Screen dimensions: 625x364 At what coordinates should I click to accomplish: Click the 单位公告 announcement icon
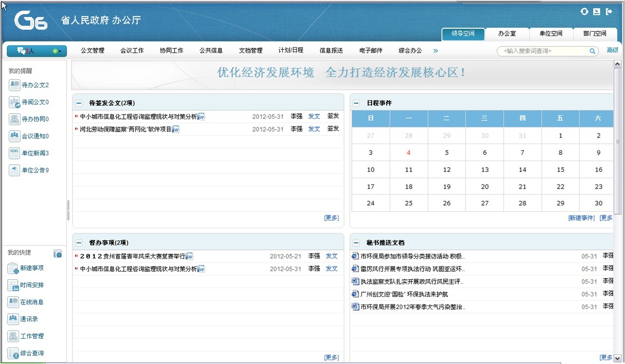pos(14,170)
